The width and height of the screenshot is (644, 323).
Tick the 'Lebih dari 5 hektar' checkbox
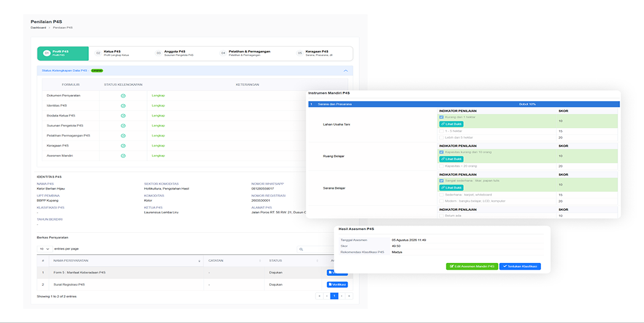442,137
